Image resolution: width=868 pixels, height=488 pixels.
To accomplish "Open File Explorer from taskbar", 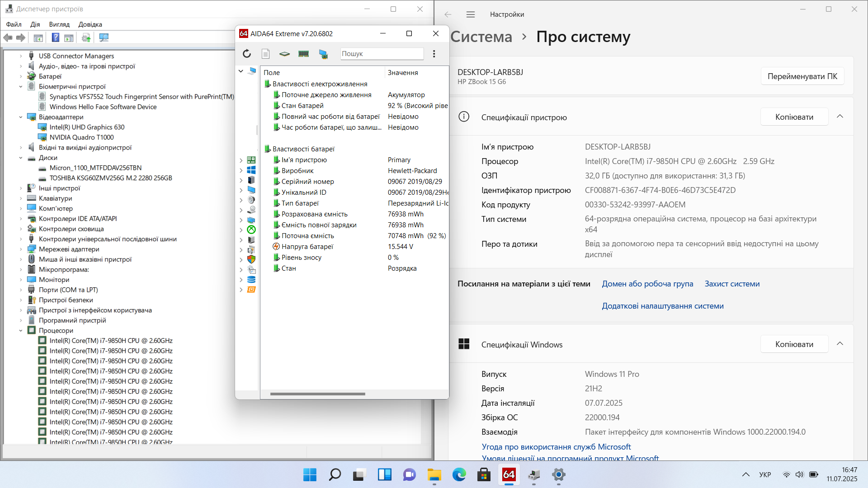I will [434, 475].
